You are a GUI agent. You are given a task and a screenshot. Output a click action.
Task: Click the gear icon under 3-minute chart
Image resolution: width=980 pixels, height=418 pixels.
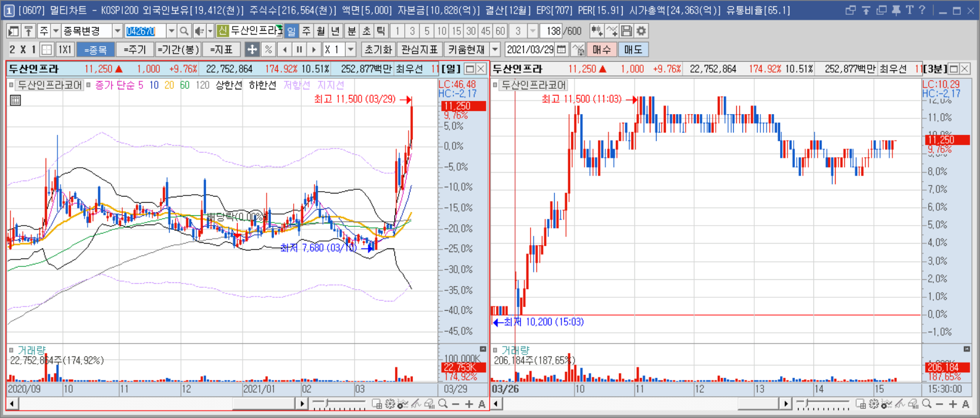[874, 404]
